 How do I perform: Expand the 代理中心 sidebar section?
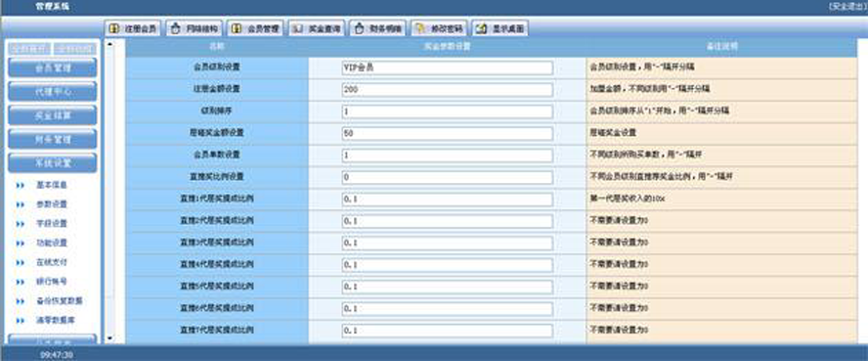[53, 92]
